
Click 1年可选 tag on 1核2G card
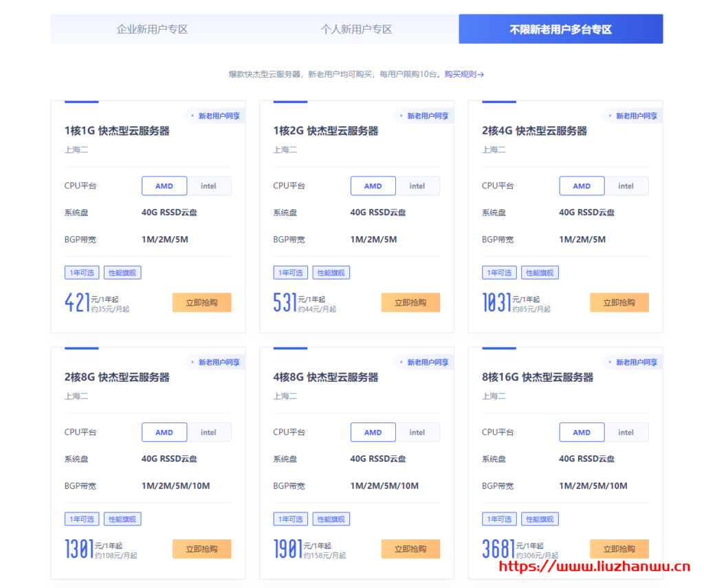[x=291, y=273]
